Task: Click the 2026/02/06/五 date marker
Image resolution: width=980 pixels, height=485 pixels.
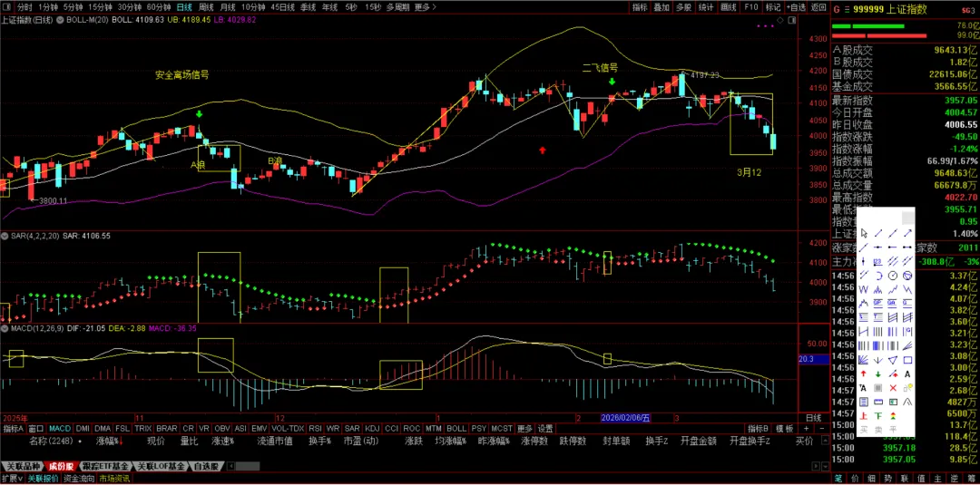Action: tap(627, 417)
